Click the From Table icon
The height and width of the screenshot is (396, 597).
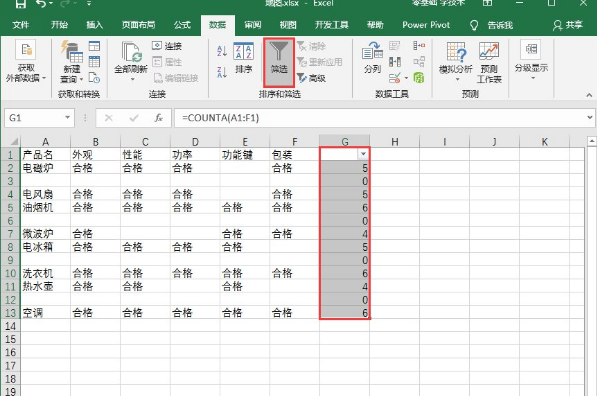click(x=94, y=62)
